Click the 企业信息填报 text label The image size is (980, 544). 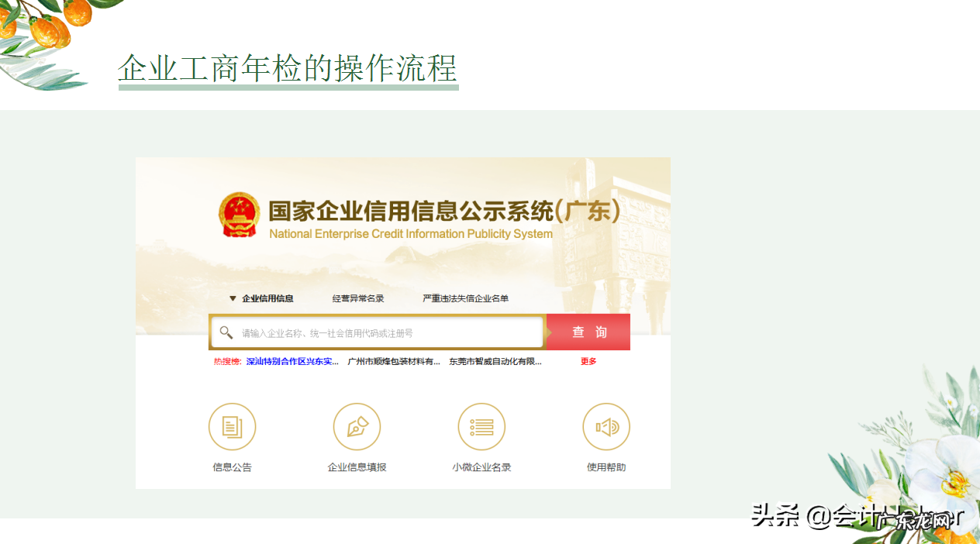357,467
